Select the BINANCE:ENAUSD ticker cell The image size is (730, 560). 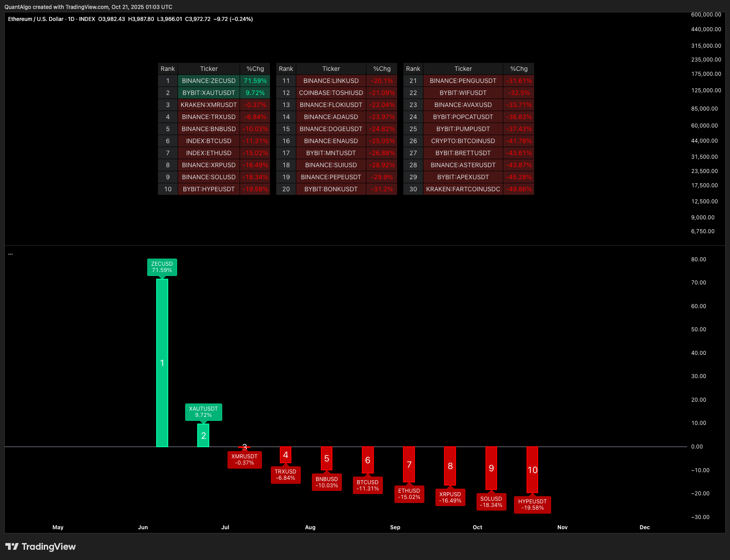[x=331, y=141]
